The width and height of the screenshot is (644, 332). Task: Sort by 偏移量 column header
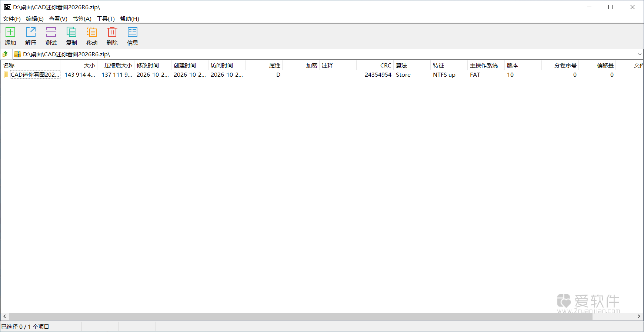pos(597,65)
